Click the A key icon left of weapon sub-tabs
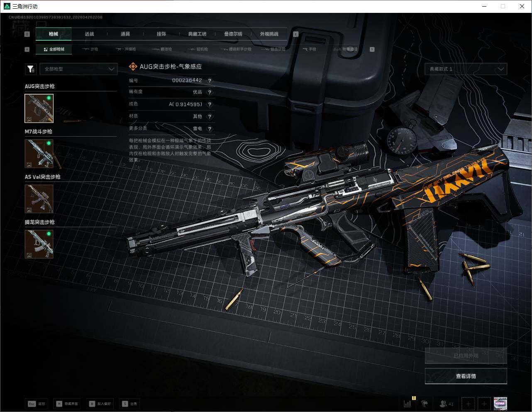This screenshot has height=412, width=532. 27,49
